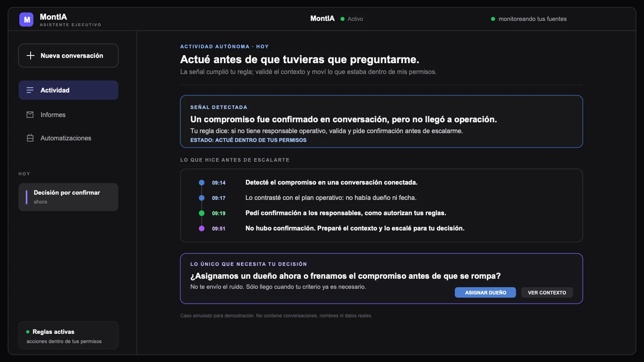Click the 09:14 timestamp text
Screen dimensions: 644x362
219,183
